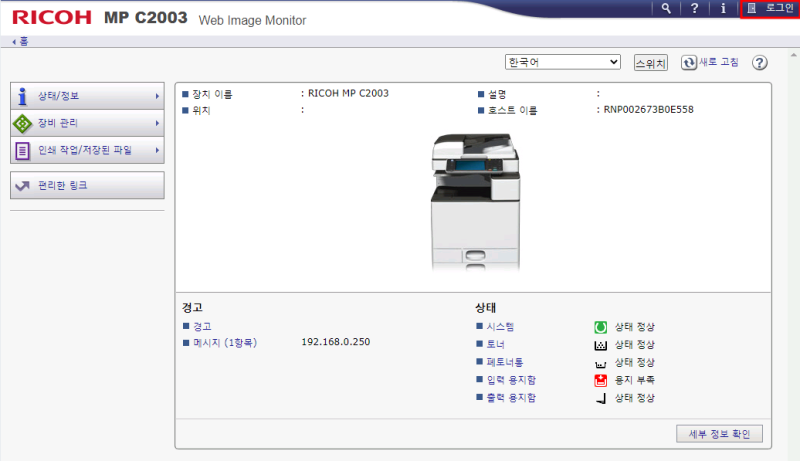Screen dimensions: 800x461
Task: Click the RICOH logo
Action: tap(52, 17)
